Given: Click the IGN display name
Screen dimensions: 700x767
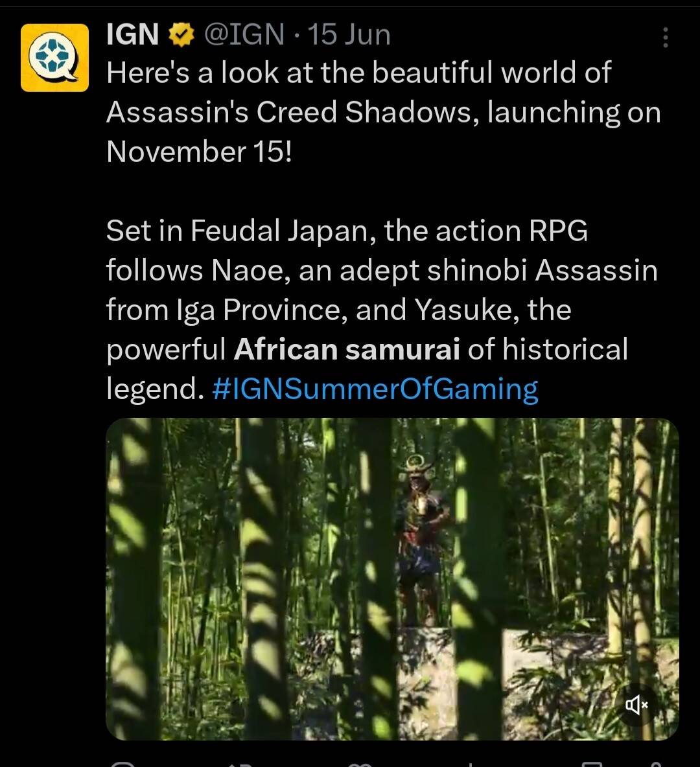Looking at the screenshot, I should [x=132, y=35].
